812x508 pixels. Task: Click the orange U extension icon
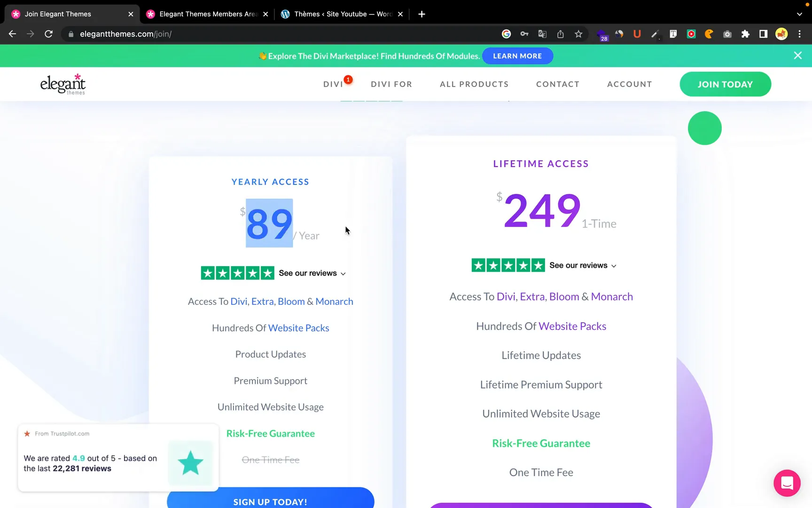click(x=637, y=34)
